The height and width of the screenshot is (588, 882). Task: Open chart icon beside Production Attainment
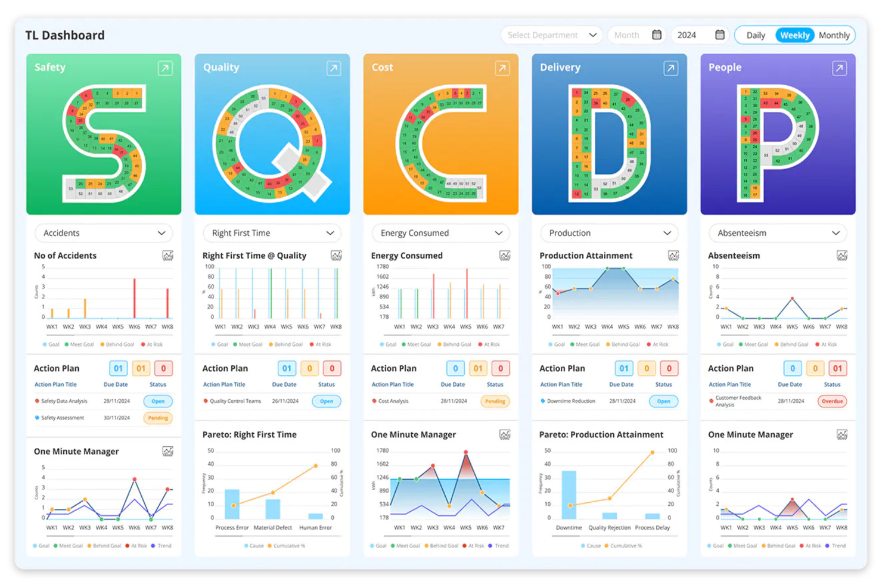(x=673, y=256)
